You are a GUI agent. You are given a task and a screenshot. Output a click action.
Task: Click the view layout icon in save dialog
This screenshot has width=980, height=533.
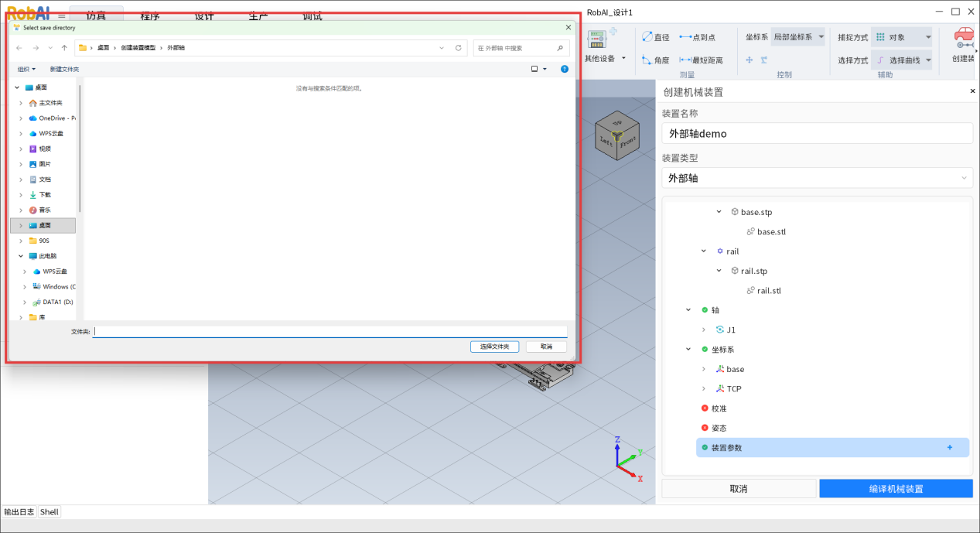(534, 69)
